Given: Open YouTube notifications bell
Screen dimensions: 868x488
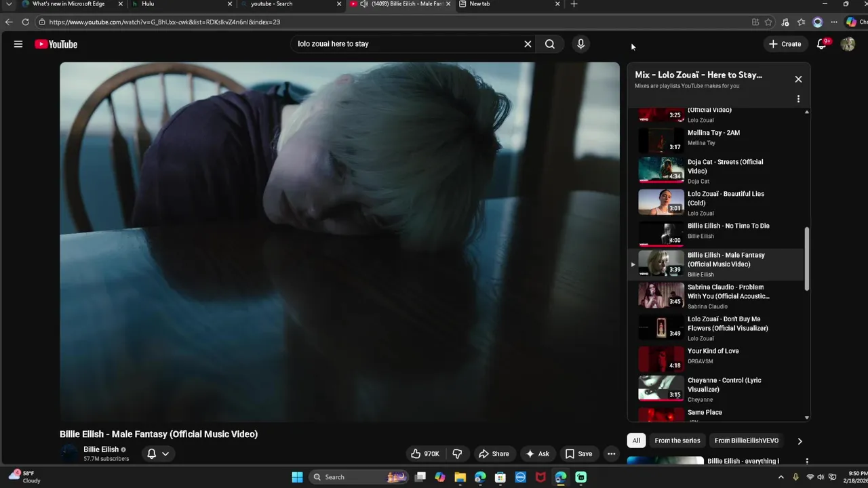Looking at the screenshot, I should click(x=821, y=44).
